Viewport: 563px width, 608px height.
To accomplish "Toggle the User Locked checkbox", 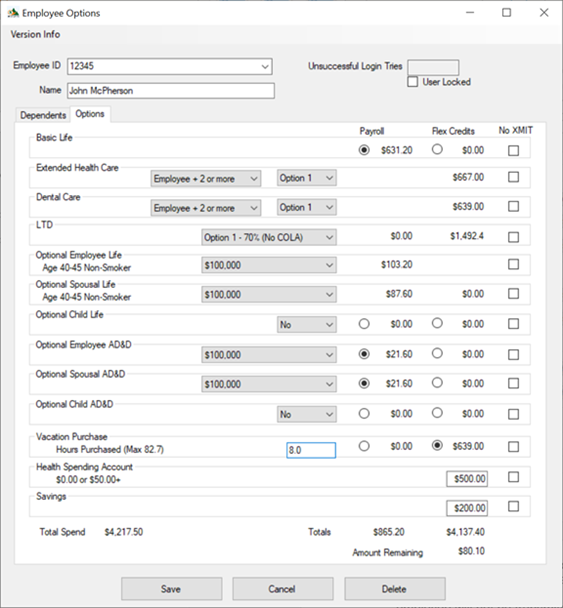I will point(413,82).
